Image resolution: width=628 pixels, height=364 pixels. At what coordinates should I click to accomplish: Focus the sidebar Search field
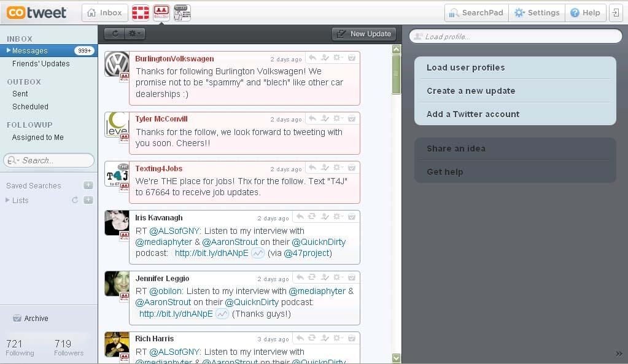pos(49,160)
